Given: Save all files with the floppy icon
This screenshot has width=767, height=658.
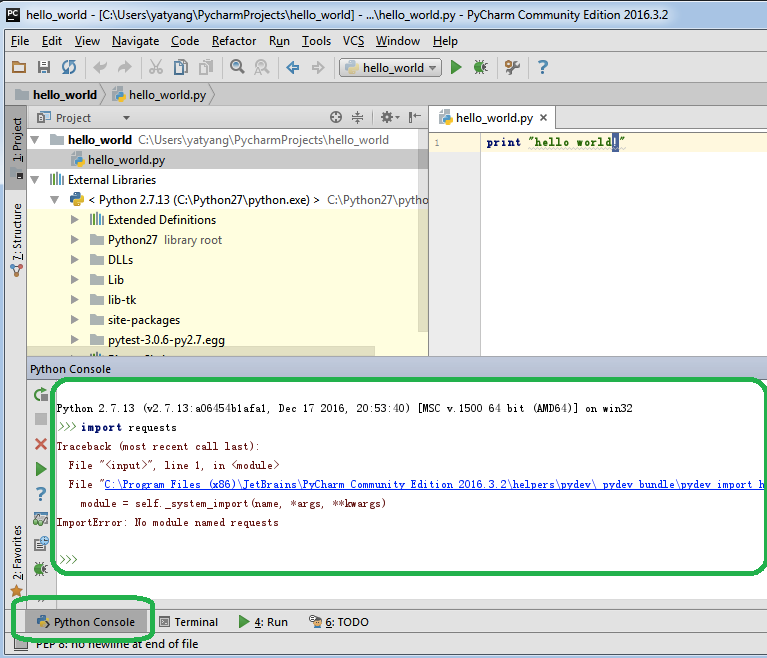Looking at the screenshot, I should coord(44,67).
